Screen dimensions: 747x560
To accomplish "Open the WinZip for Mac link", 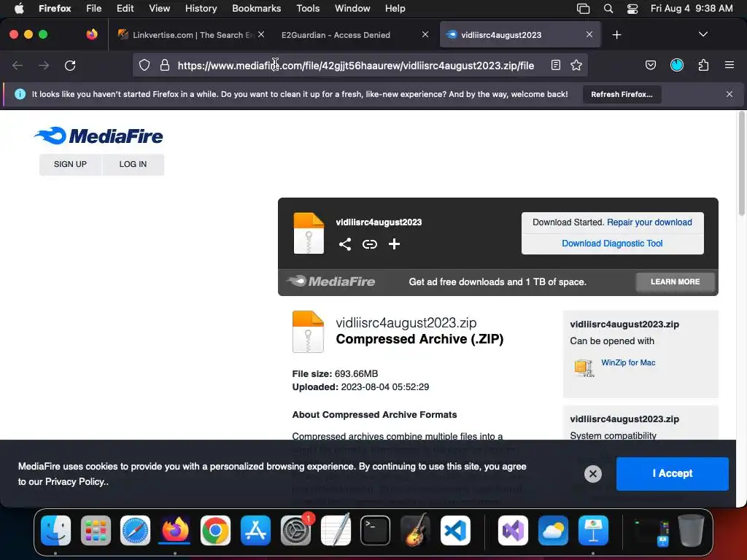I will coord(628,362).
